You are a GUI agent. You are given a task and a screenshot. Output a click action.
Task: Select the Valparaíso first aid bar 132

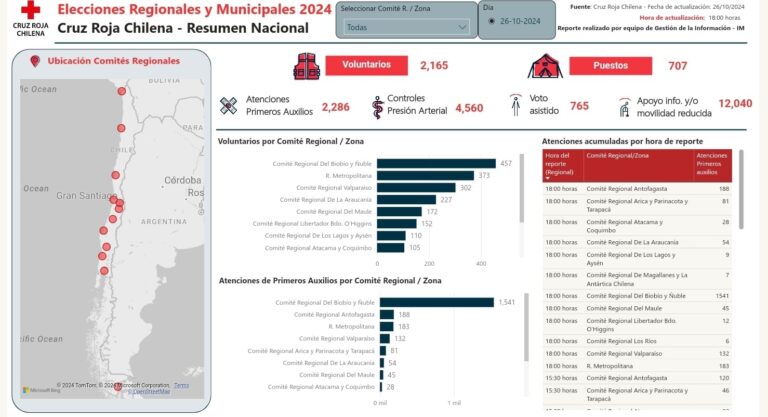tap(385, 339)
